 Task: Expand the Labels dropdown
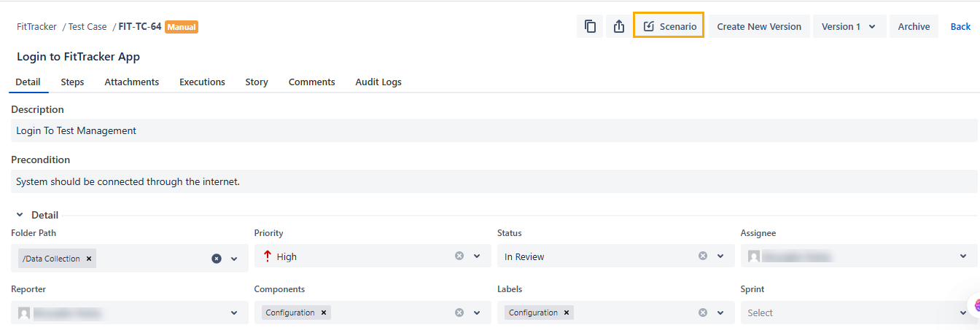pos(720,313)
